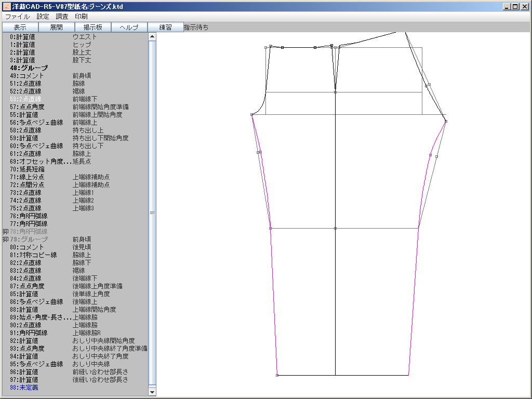Select the blue 98:未定義 row

coord(75,388)
